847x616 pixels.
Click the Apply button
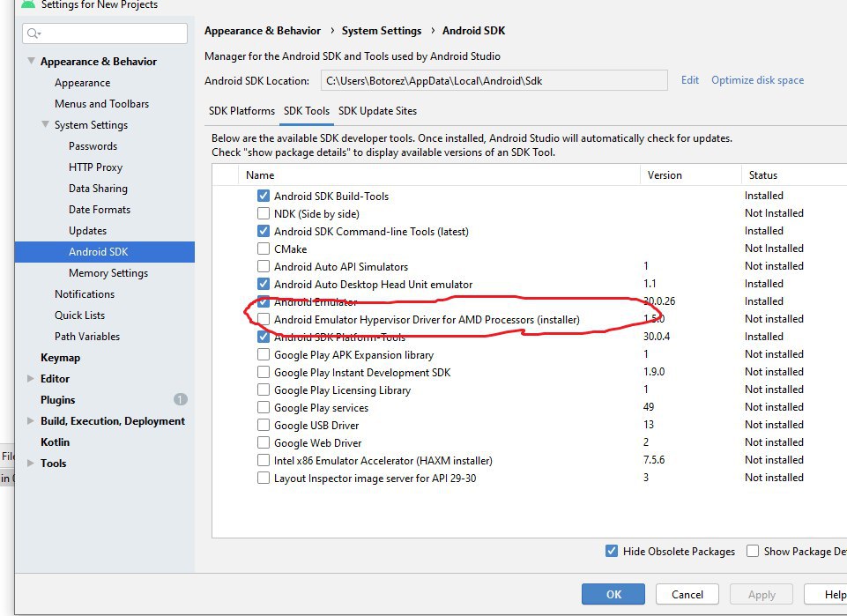pyautogui.click(x=762, y=594)
